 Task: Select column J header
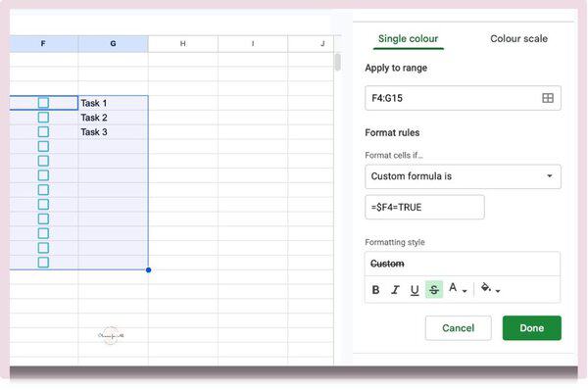click(x=311, y=44)
